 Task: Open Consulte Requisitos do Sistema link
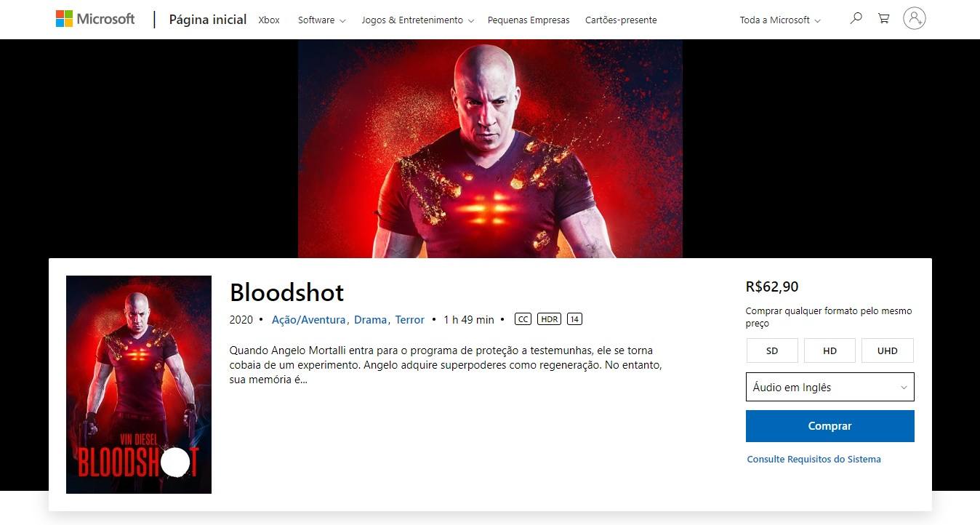tap(814, 459)
